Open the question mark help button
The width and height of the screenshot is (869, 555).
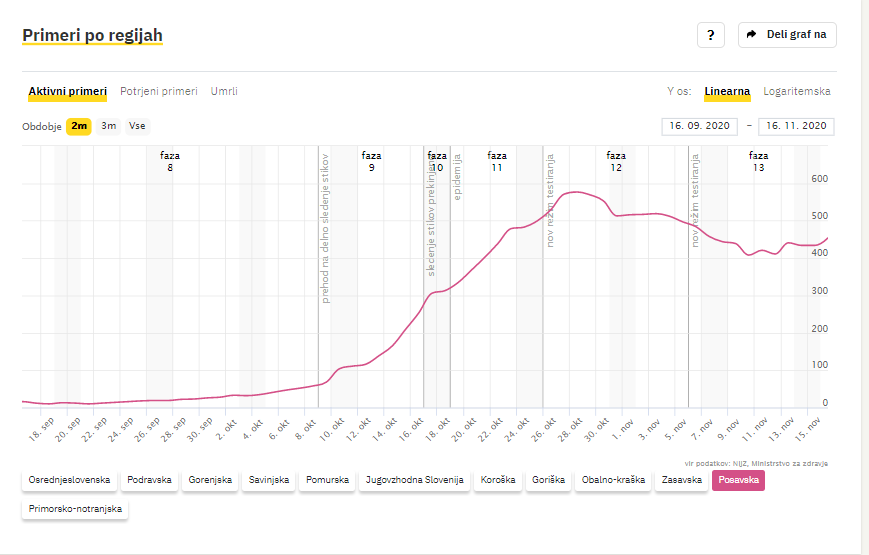pos(710,35)
